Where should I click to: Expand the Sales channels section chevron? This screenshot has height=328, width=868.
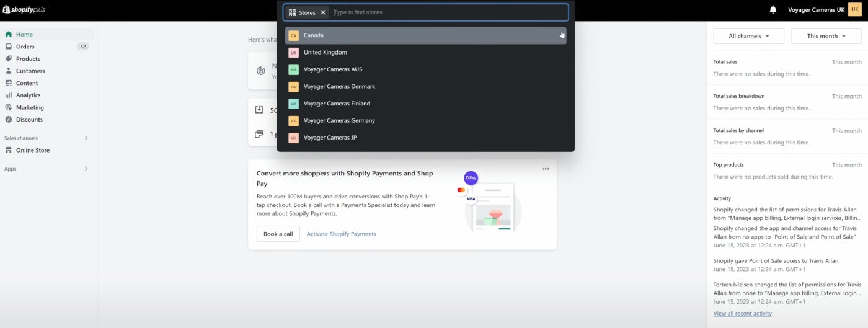[86, 138]
